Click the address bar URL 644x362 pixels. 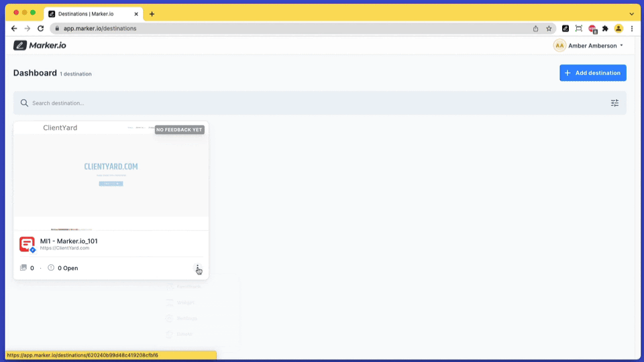tap(100, 28)
